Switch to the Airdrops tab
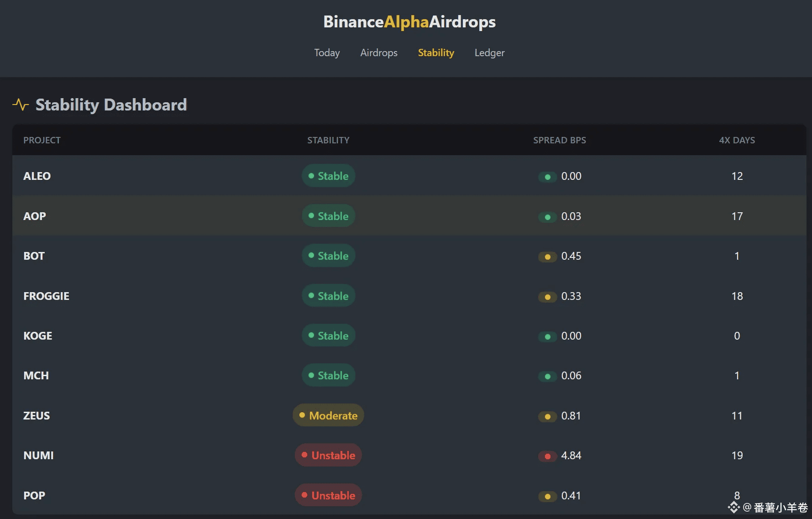The width and height of the screenshot is (812, 519). (379, 53)
